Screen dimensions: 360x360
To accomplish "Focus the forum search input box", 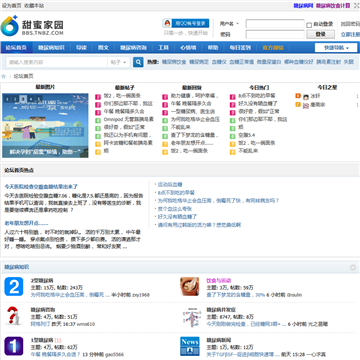I will tap(57, 62).
